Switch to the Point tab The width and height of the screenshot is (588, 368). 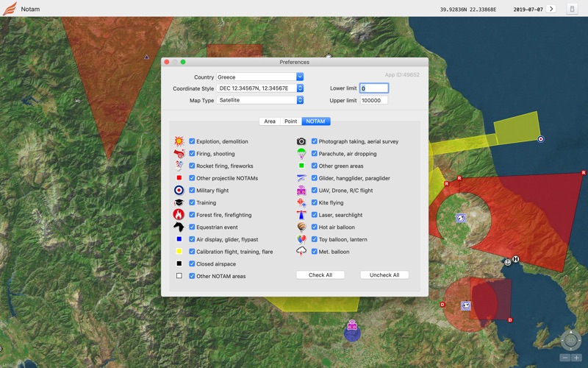(290, 121)
